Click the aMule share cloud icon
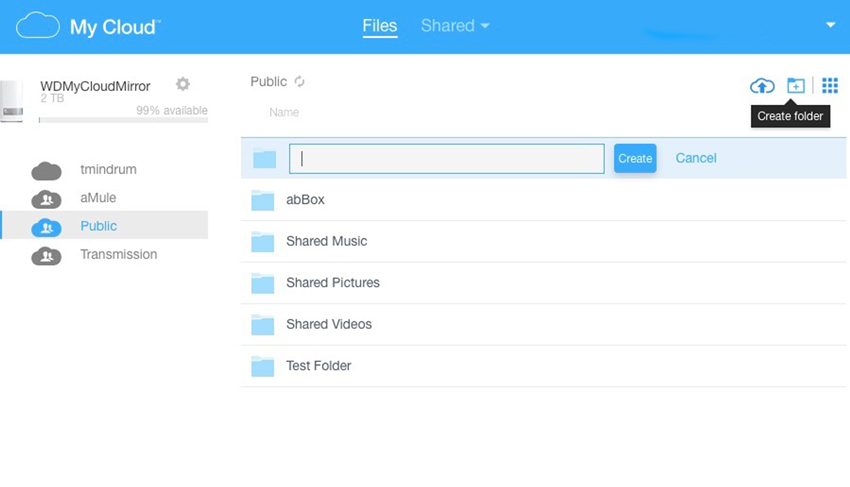The width and height of the screenshot is (850, 487). point(47,199)
